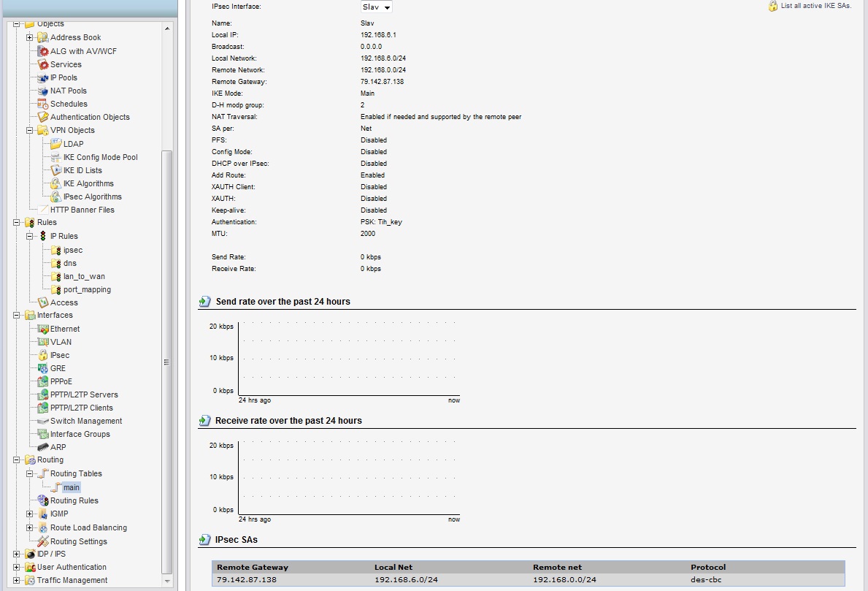868x591 pixels.
Task: Expand the Address Book node
Action: (30, 37)
